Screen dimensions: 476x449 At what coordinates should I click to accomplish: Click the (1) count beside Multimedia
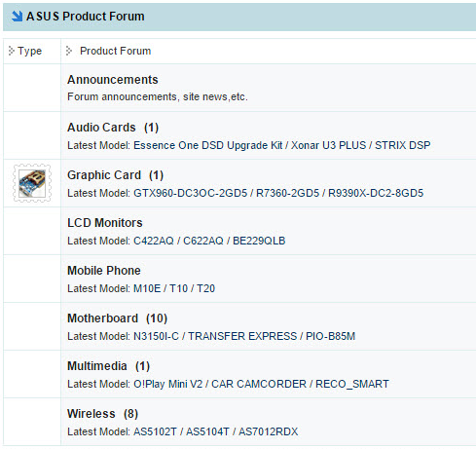(142, 366)
